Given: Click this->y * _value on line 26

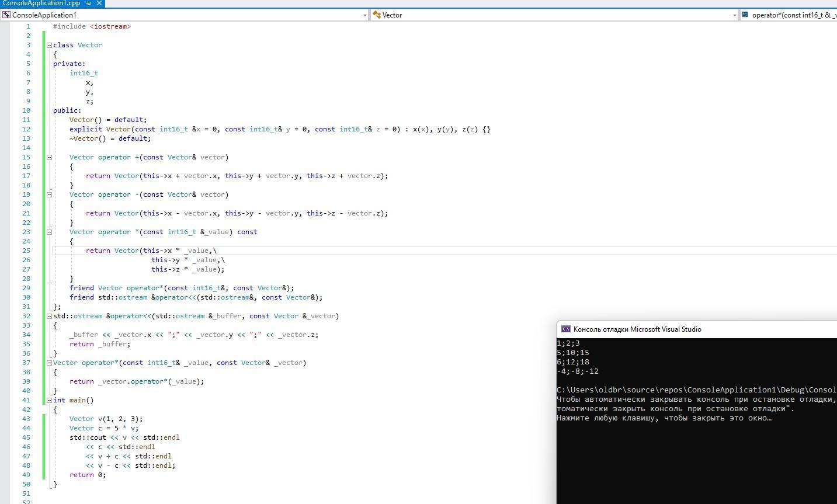Looking at the screenshot, I should pyautogui.click(x=185, y=260).
